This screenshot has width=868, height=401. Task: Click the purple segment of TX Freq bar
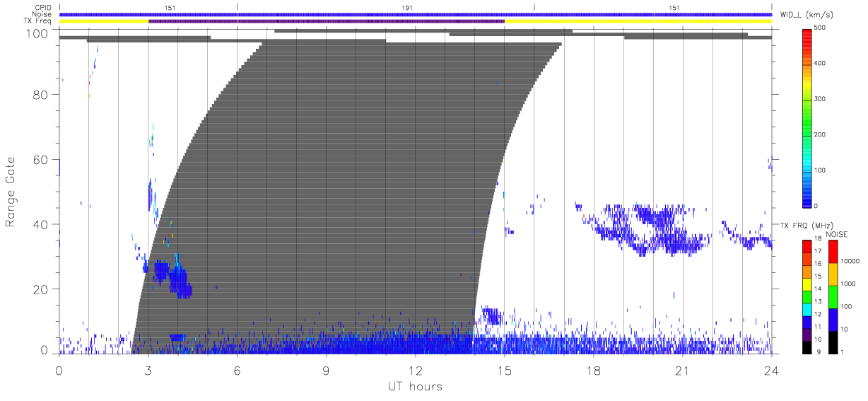pos(327,21)
